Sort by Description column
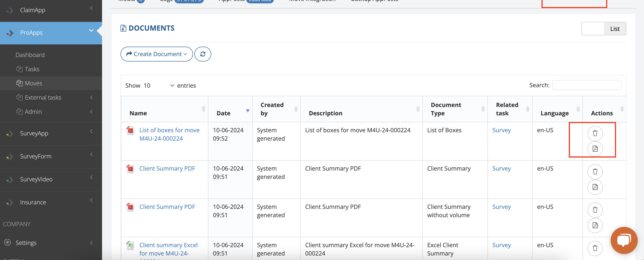Image resolution: width=644 pixels, height=260 pixels. point(362,109)
